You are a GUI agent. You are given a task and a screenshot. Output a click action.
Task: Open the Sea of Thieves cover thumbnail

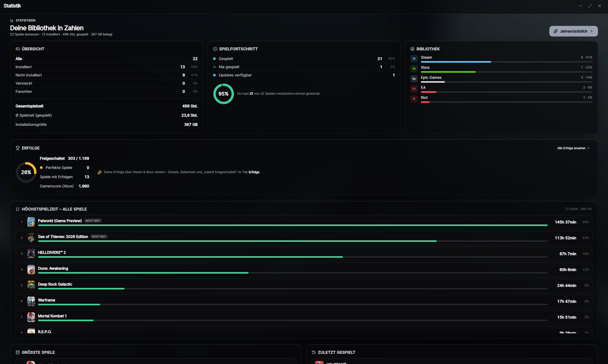31,238
